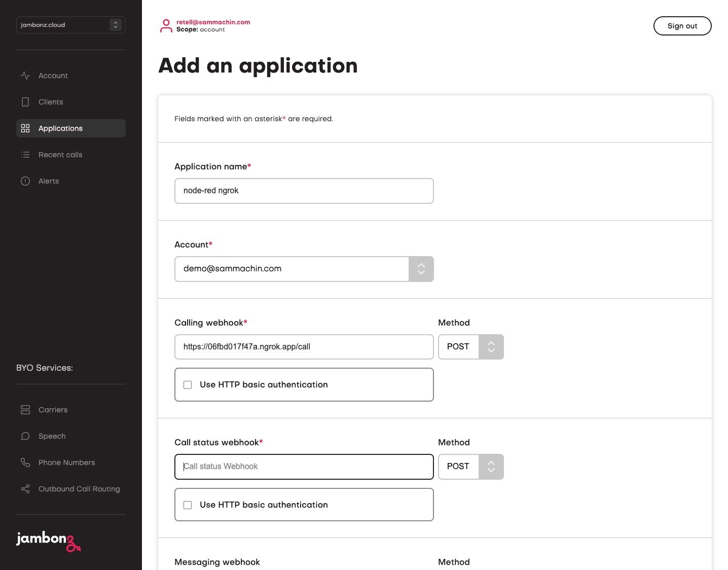Enable HTTP basic authentication for call status webhook
Image resolution: width=728 pixels, height=570 pixels.
[x=188, y=505]
